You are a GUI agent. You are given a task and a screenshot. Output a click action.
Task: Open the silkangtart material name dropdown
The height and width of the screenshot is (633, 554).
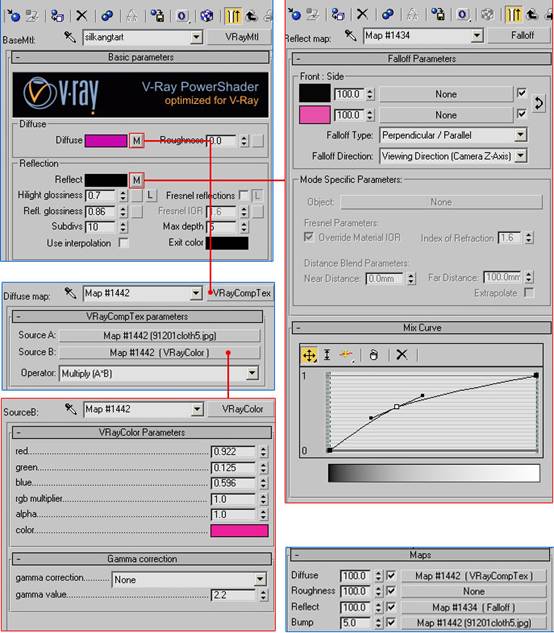[x=196, y=37]
